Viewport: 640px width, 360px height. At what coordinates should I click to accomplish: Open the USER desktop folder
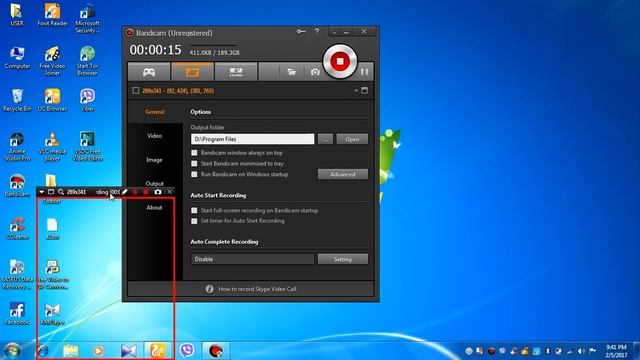pyautogui.click(x=17, y=15)
